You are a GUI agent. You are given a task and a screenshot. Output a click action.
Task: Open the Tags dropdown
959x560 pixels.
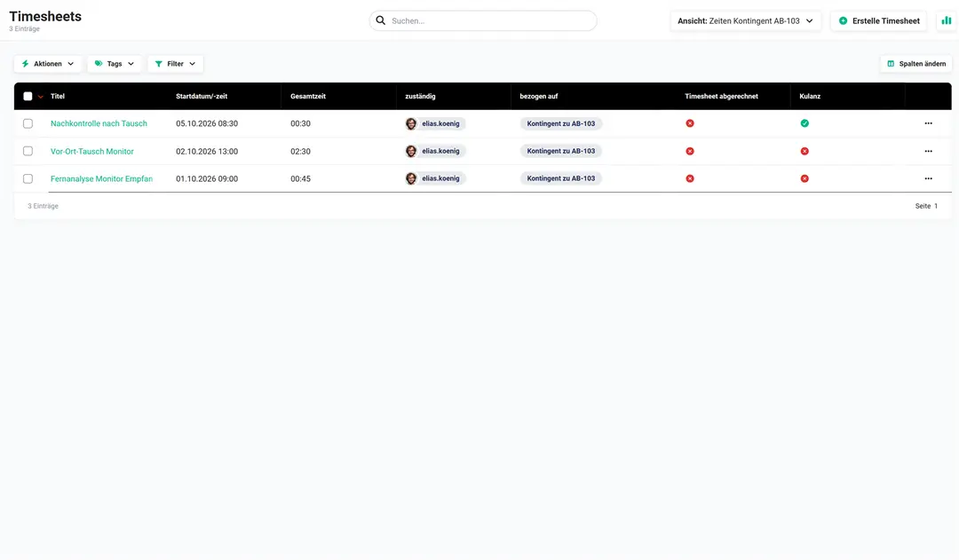pyautogui.click(x=115, y=64)
